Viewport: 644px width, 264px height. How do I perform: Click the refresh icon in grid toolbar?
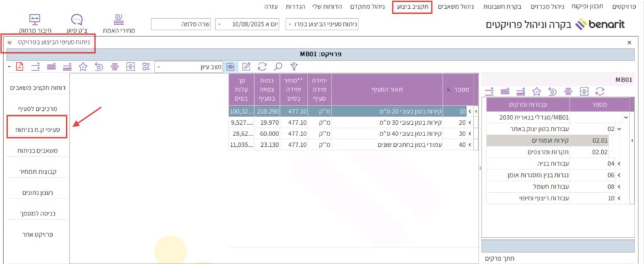click(262, 66)
